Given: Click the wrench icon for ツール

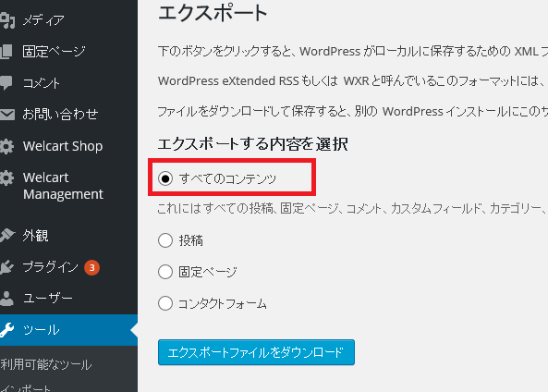Looking at the screenshot, I should click(x=6, y=330).
